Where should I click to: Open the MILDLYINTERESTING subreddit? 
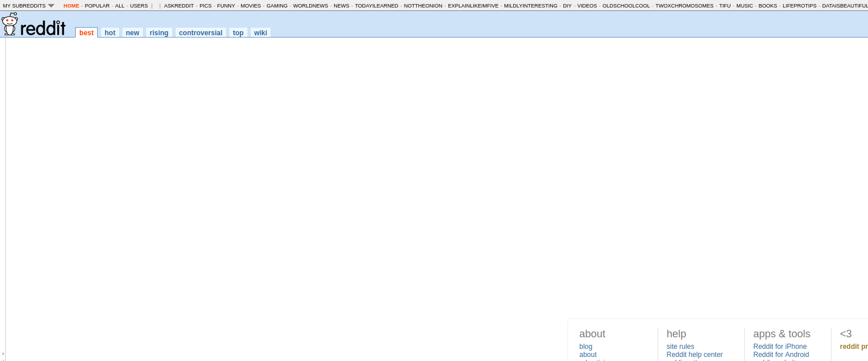[531, 6]
